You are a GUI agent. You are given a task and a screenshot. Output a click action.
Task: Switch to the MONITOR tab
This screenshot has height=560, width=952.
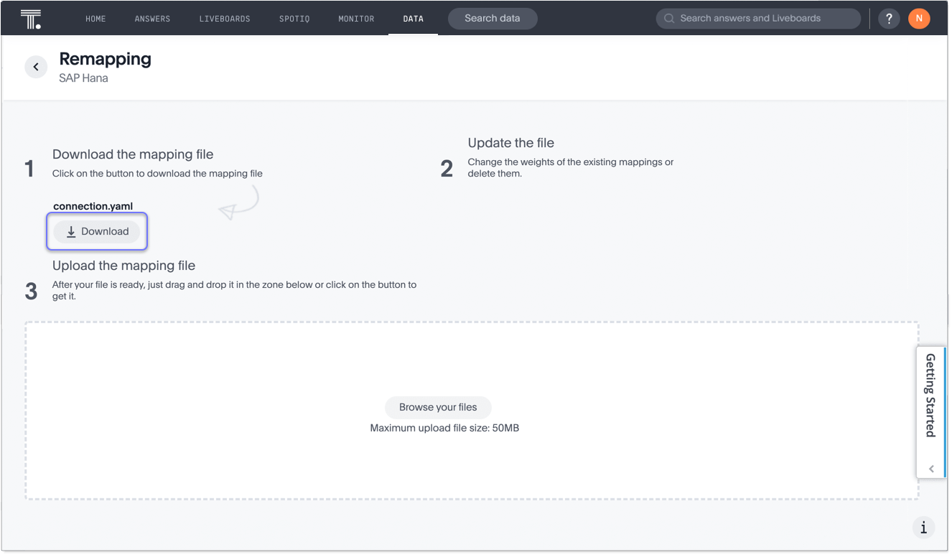point(356,19)
